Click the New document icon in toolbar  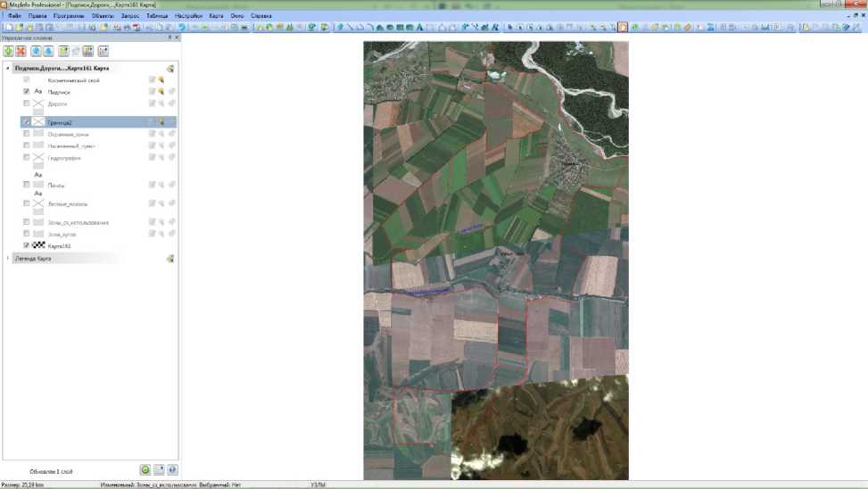pos(9,27)
